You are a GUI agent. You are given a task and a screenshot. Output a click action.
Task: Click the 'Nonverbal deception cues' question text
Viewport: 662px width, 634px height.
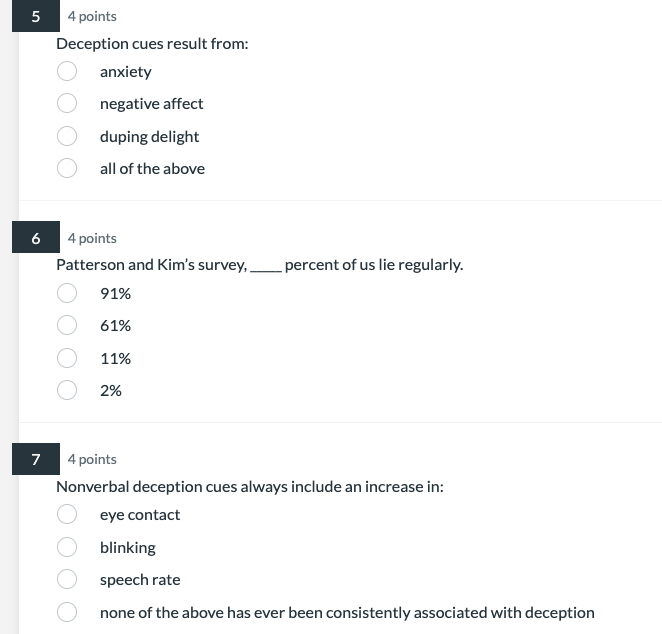point(250,487)
